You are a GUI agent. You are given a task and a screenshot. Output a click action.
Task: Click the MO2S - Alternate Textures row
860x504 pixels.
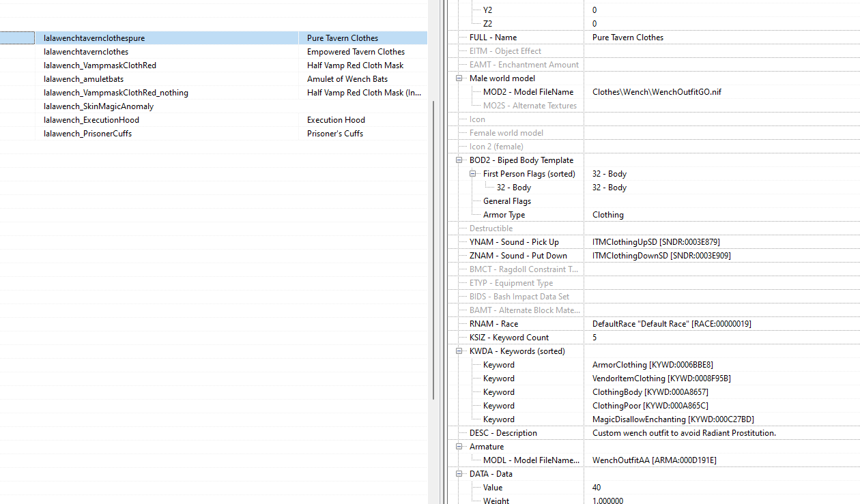654,106
